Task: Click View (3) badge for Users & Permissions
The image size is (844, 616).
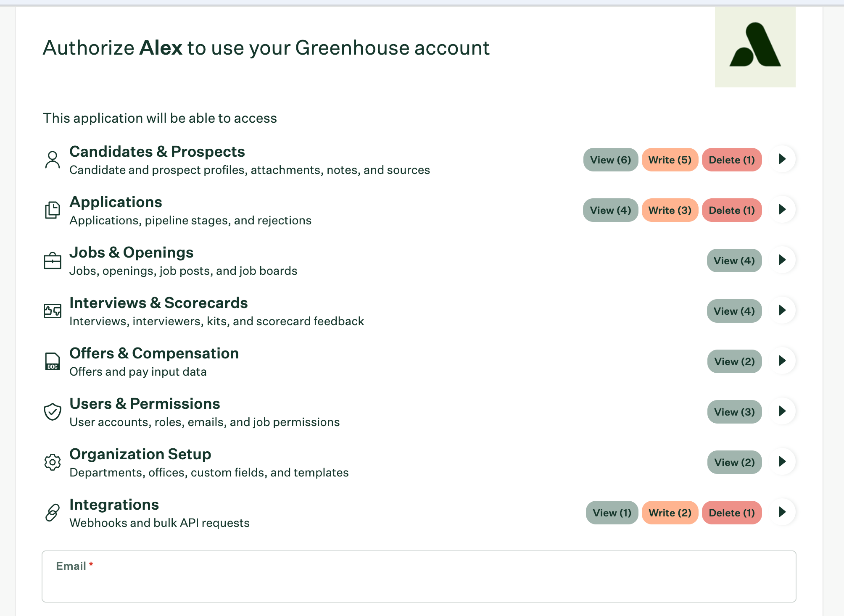Action: pos(735,412)
